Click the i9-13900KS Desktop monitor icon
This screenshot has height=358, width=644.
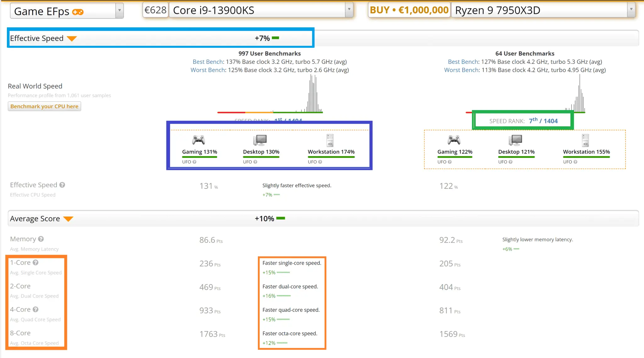pos(260,140)
